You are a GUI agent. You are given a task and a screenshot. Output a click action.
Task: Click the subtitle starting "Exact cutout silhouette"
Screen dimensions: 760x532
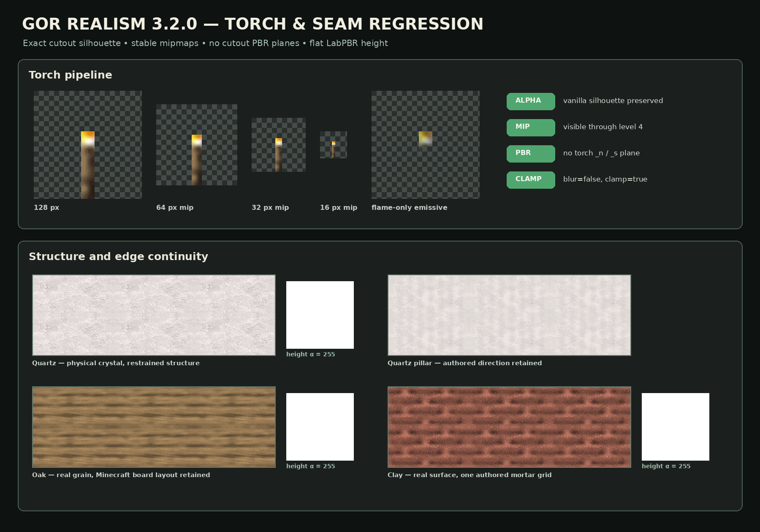[205, 43]
